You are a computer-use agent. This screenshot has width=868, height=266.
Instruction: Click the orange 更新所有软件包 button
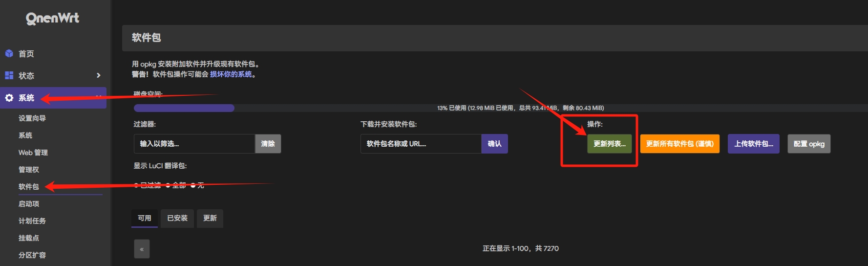click(x=680, y=144)
